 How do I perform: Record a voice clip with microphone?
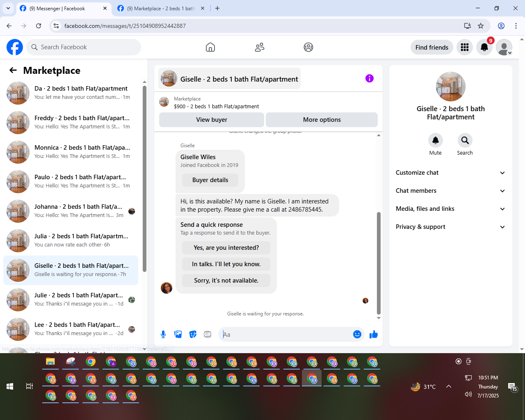click(x=163, y=334)
